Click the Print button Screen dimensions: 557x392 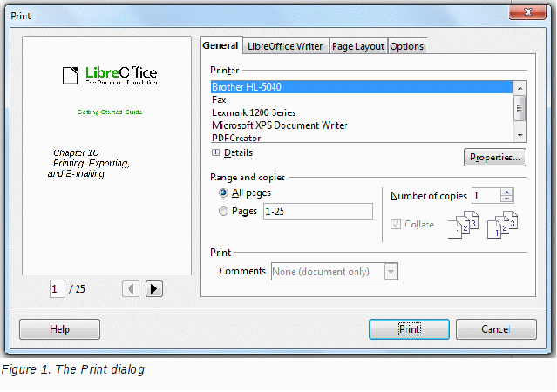409,329
